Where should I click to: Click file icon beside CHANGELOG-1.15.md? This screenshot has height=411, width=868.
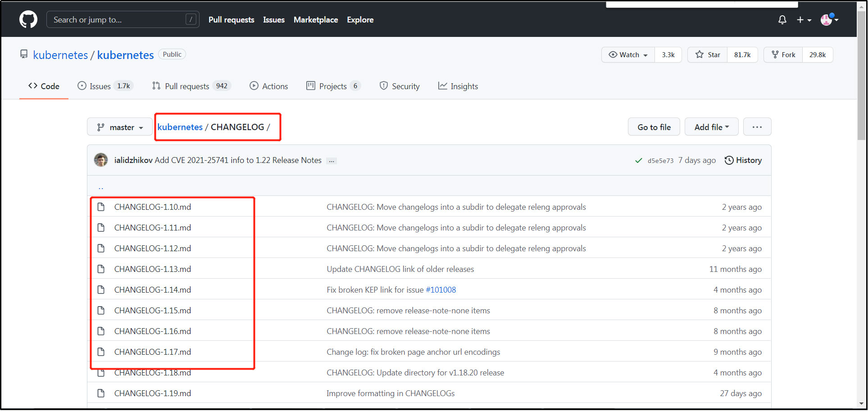(x=101, y=311)
